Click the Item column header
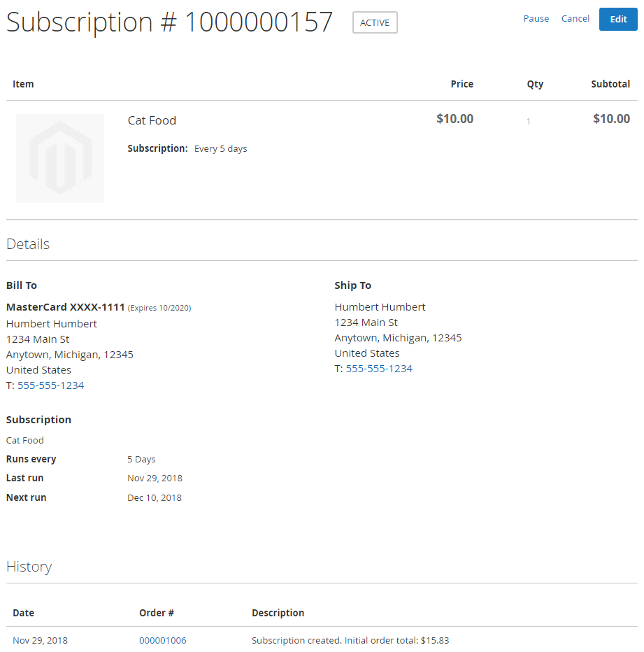 point(23,84)
